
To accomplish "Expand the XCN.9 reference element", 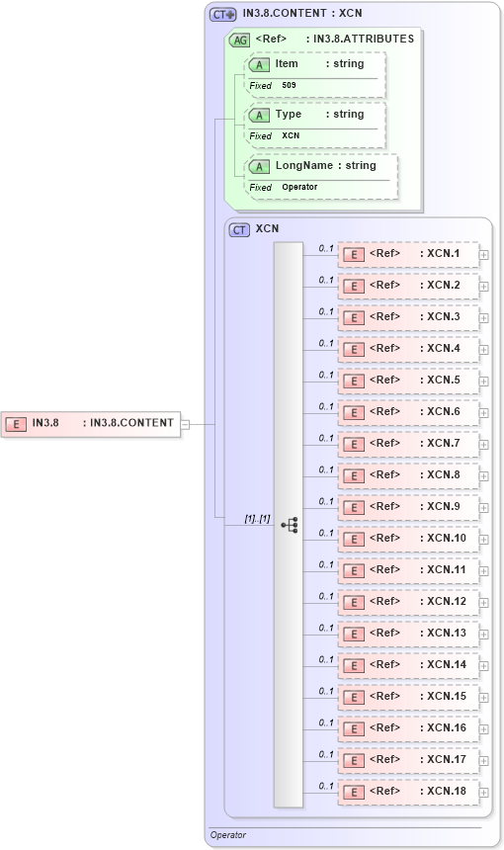I will (x=484, y=508).
